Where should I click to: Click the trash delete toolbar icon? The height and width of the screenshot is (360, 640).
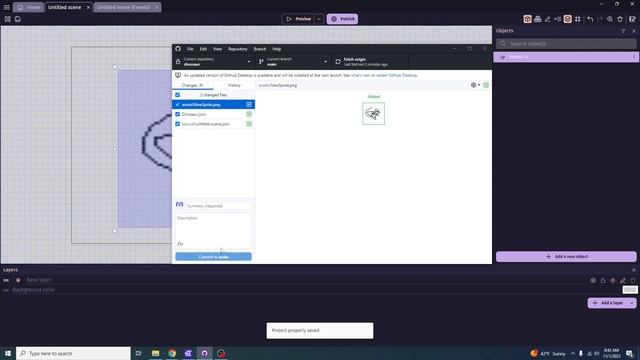coord(620,19)
